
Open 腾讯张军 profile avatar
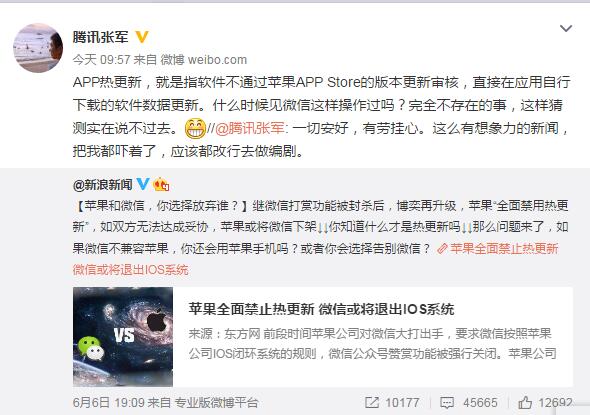pyautogui.click(x=38, y=48)
